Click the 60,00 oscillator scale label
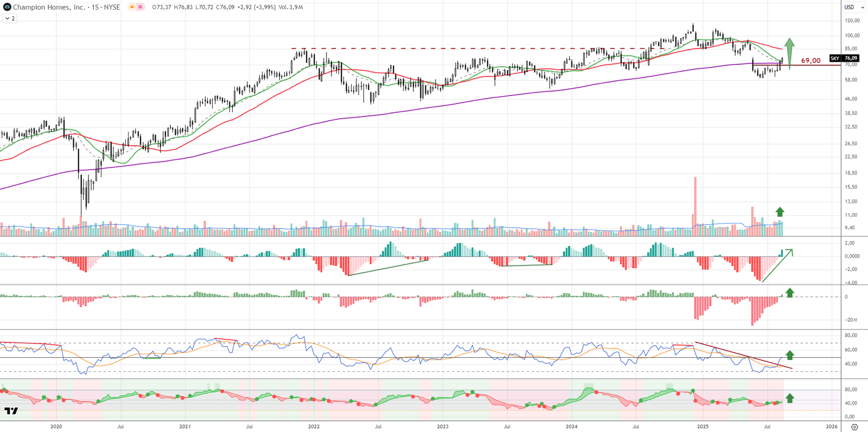Viewport: 868px width, 432px height. coord(851,350)
